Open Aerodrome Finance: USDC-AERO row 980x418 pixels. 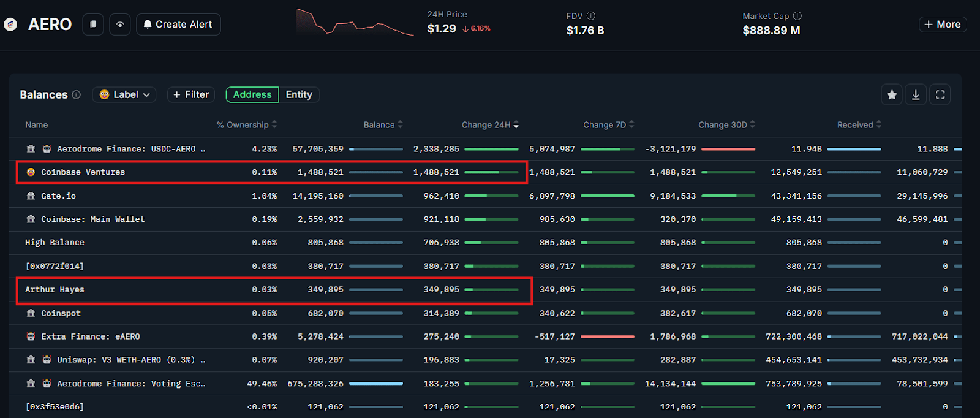(x=131, y=149)
